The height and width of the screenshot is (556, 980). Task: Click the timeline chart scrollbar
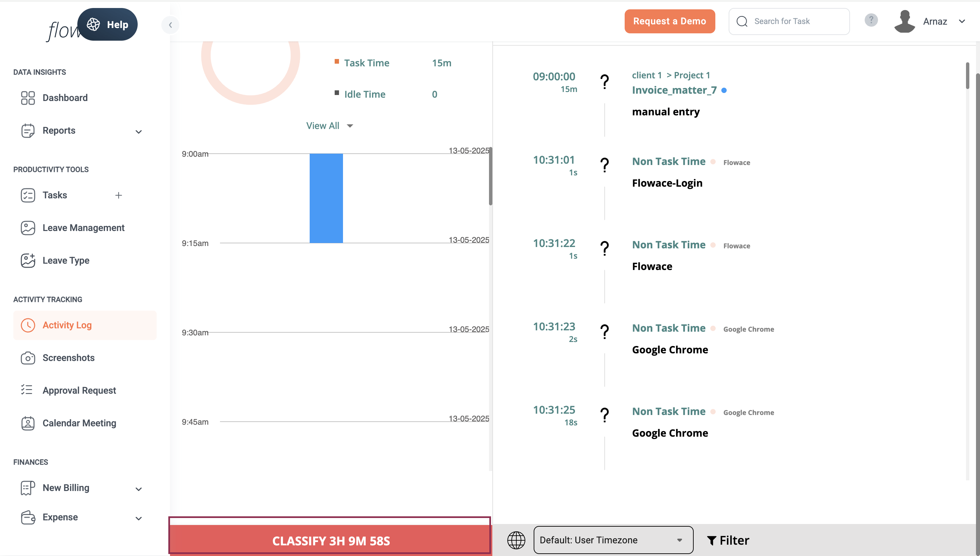tap(490, 176)
